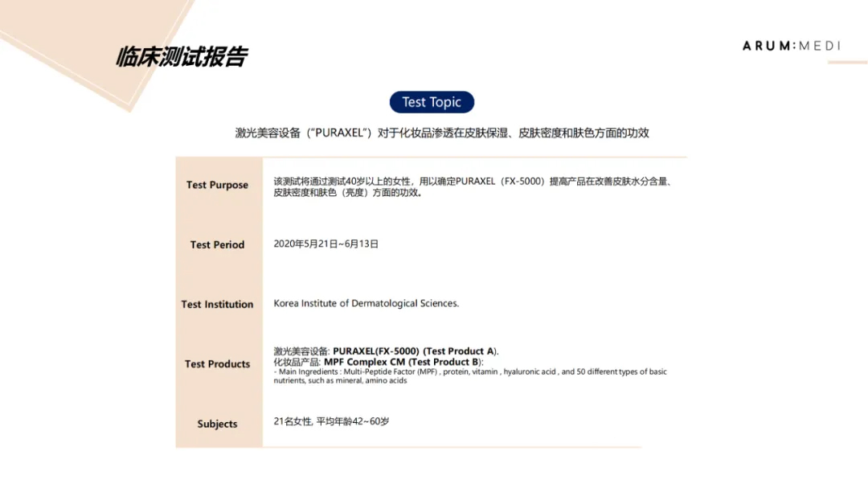Viewport: 868px width, 488px height.
Task: Click the 临床测试报告 slide title
Action: (x=182, y=57)
